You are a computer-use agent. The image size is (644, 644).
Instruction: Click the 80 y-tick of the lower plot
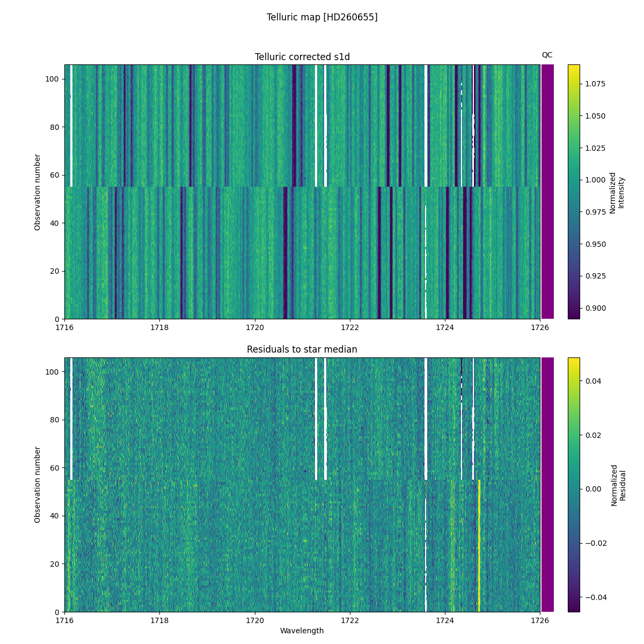pyautogui.click(x=56, y=420)
